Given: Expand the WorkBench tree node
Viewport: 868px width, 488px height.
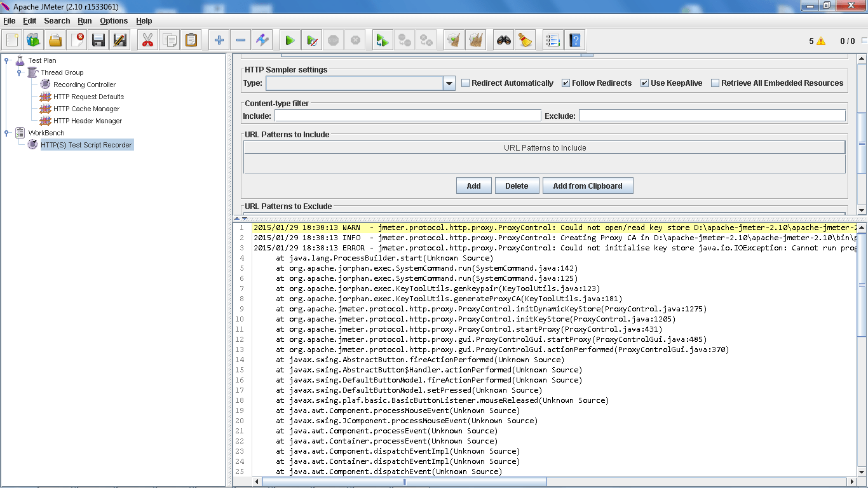Looking at the screenshot, I should coord(5,132).
